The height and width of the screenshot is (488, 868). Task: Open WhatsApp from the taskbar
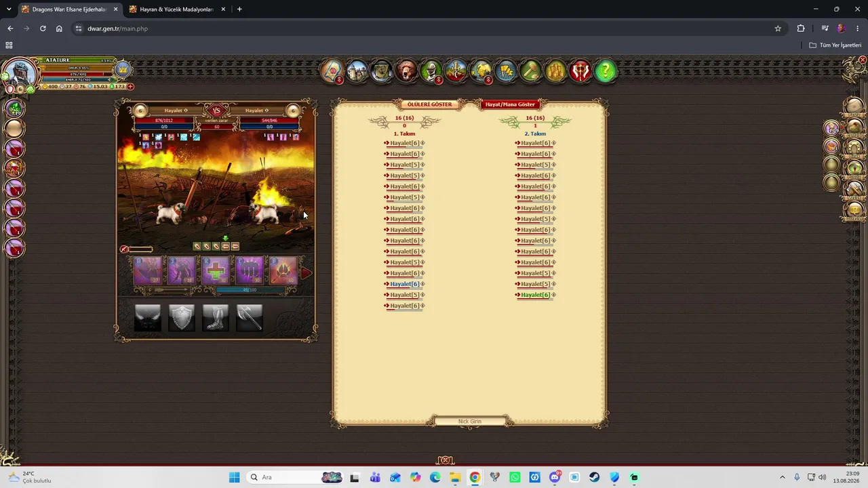tap(515, 477)
